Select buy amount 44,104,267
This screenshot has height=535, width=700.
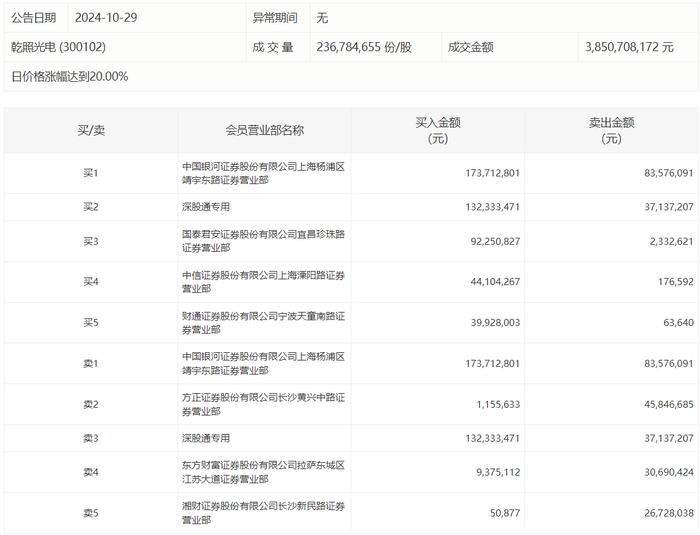tap(495, 282)
